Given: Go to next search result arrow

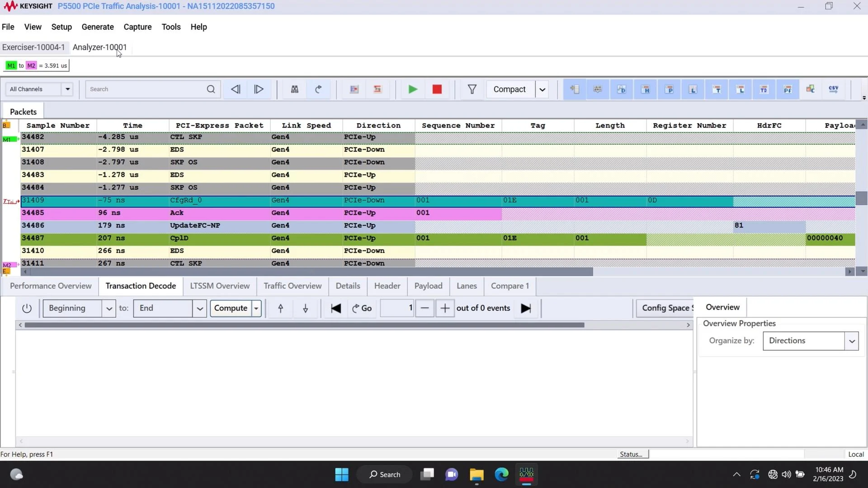Looking at the screenshot, I should tap(259, 89).
